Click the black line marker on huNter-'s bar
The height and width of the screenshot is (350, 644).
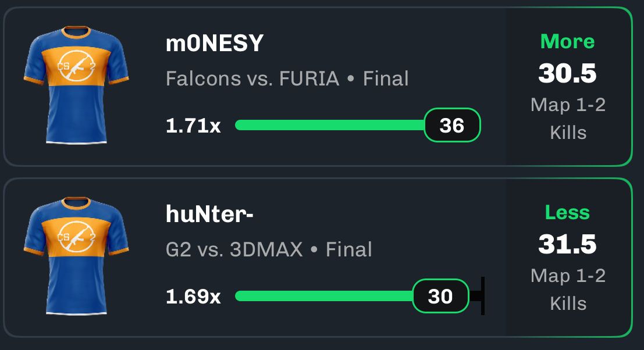pos(483,296)
